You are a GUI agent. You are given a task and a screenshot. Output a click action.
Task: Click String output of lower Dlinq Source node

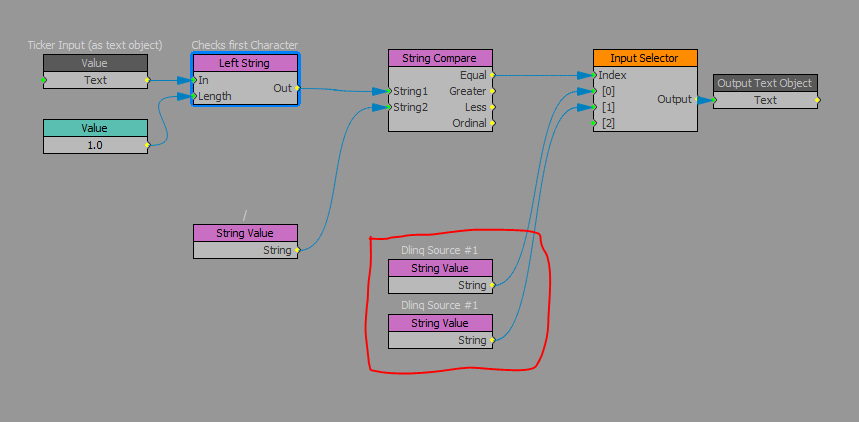click(492, 340)
